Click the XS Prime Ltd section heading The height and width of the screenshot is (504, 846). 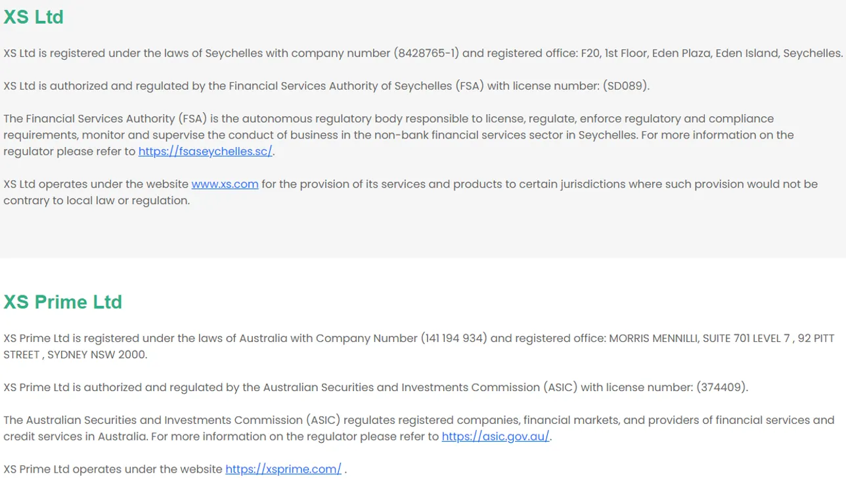(x=63, y=302)
